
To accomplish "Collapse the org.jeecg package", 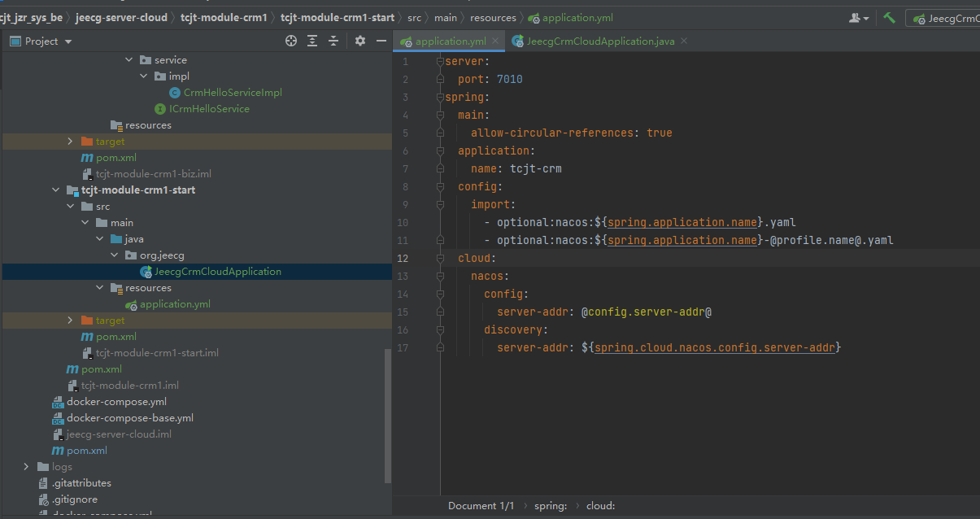I will (114, 255).
